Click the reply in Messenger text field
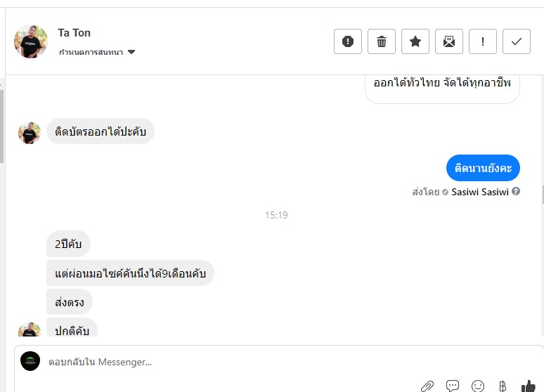This screenshot has height=392, width=544. [211, 362]
